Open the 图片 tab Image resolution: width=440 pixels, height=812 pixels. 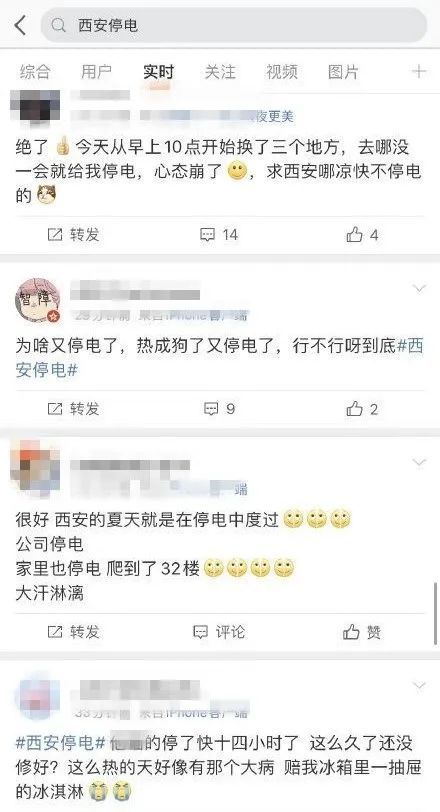coord(343,72)
